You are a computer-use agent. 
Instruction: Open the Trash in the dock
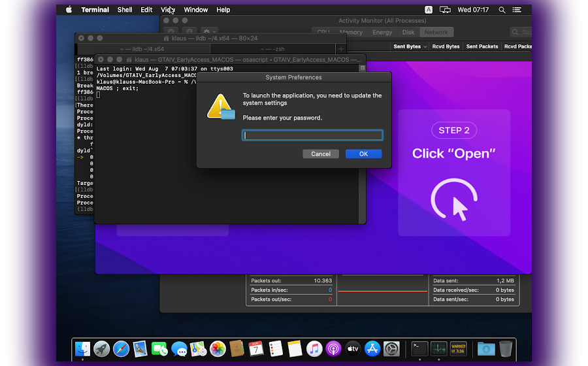506,349
